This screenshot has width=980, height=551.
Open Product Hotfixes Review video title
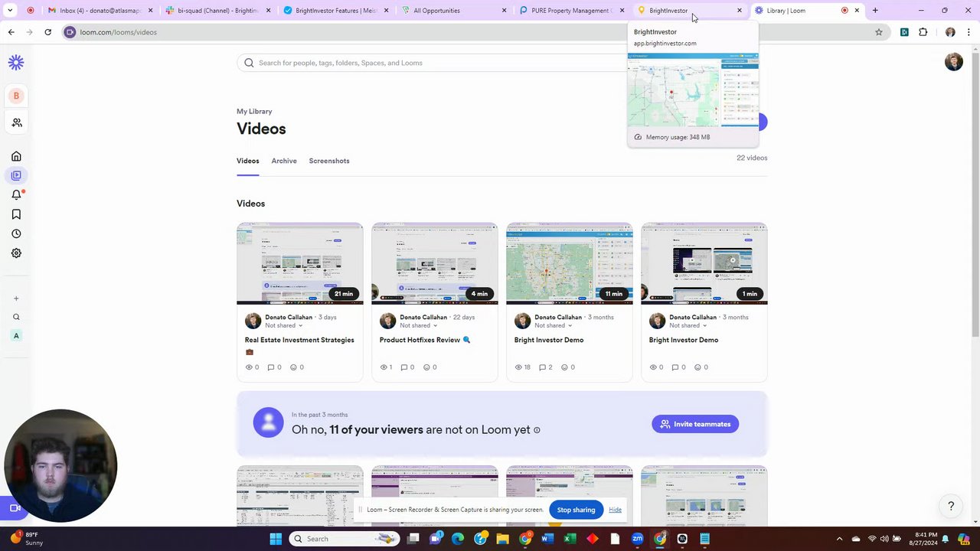point(425,340)
